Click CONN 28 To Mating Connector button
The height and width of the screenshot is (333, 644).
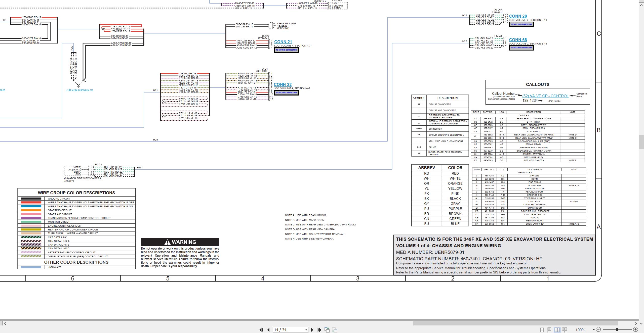coord(521,24)
